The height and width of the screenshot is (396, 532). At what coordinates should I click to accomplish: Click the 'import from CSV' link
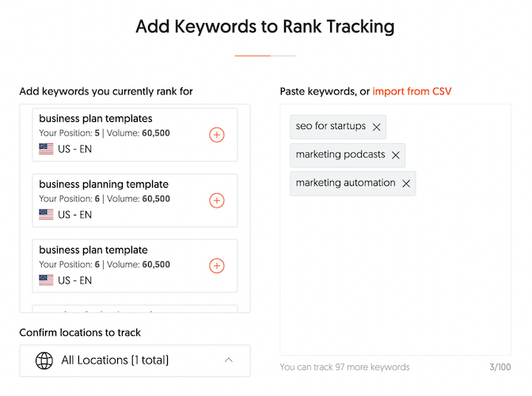click(412, 92)
